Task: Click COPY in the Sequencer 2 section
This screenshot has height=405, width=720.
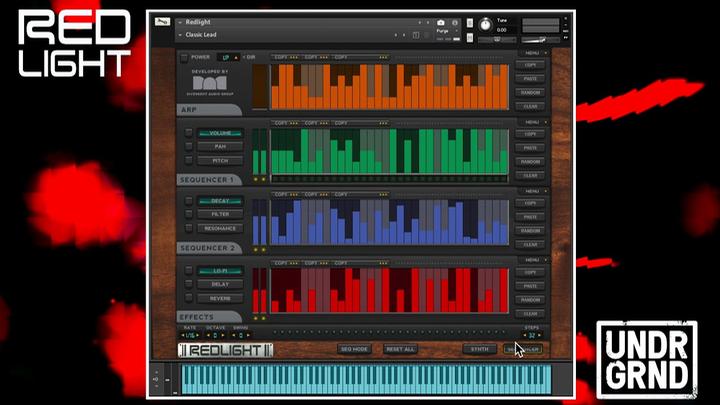Action: pyautogui.click(x=530, y=203)
